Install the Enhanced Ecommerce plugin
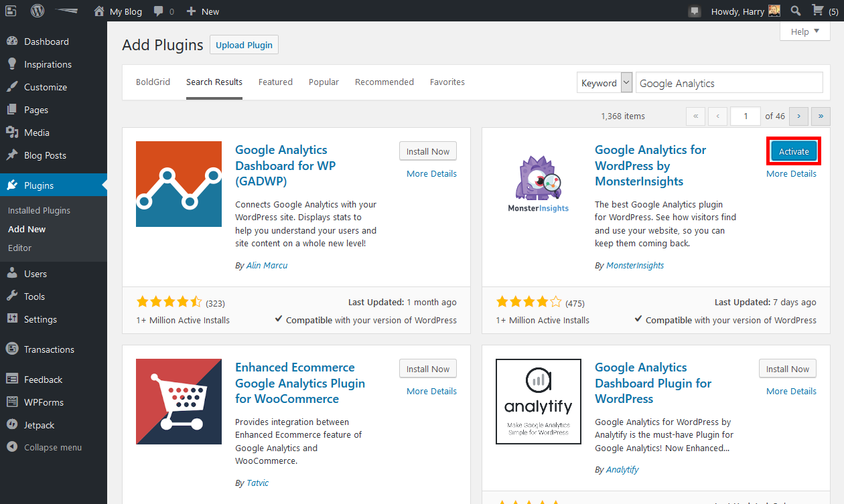 tap(428, 369)
